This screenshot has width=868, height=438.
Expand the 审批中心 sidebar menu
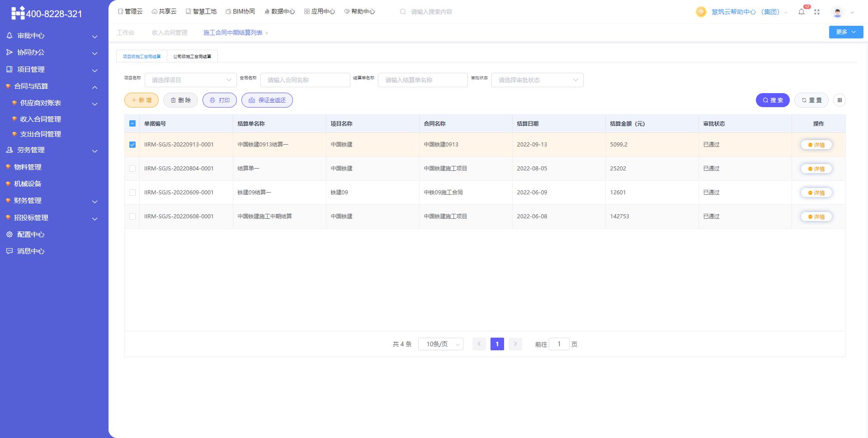[95, 36]
